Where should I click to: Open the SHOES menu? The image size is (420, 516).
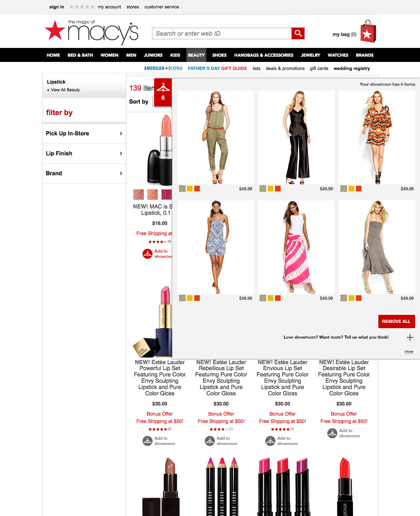click(219, 55)
